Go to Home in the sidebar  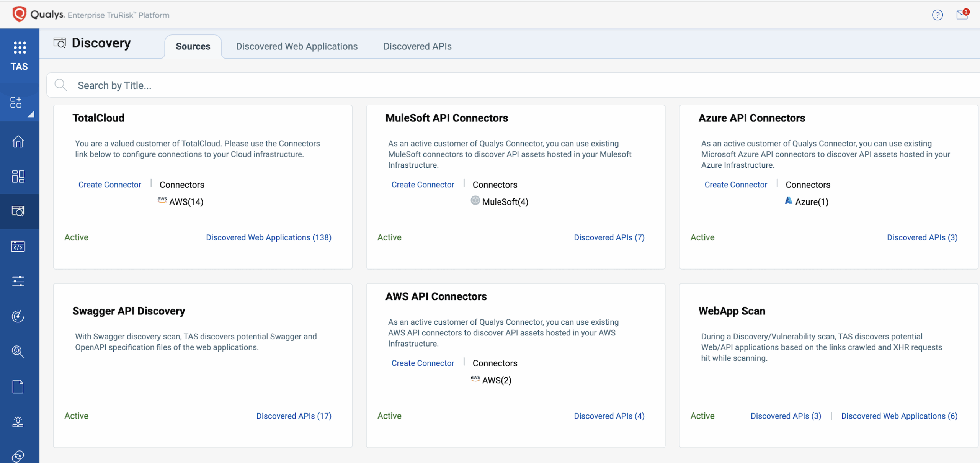(18, 141)
